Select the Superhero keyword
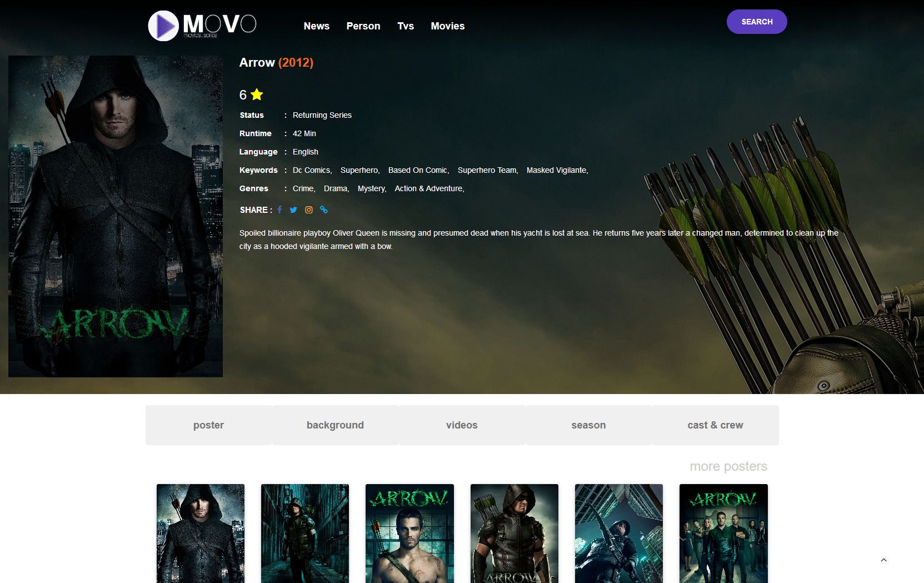 point(360,170)
